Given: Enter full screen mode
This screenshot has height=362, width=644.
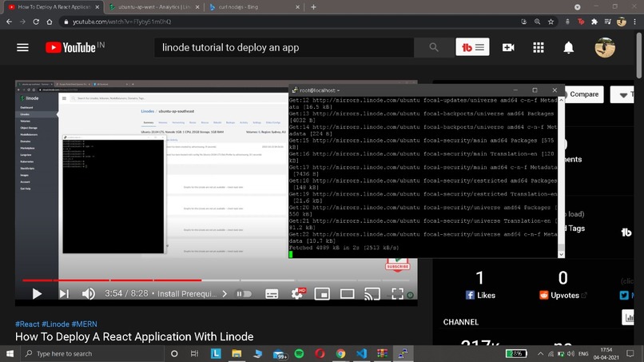Looking at the screenshot, I should click(x=397, y=293).
